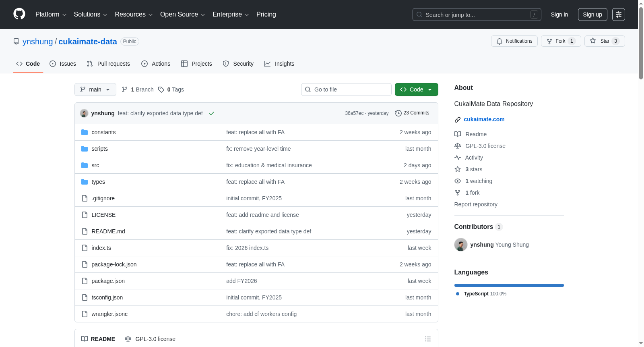Image resolution: width=644 pixels, height=347 pixels.
Task: View the 23 Commits history
Action: [x=412, y=113]
